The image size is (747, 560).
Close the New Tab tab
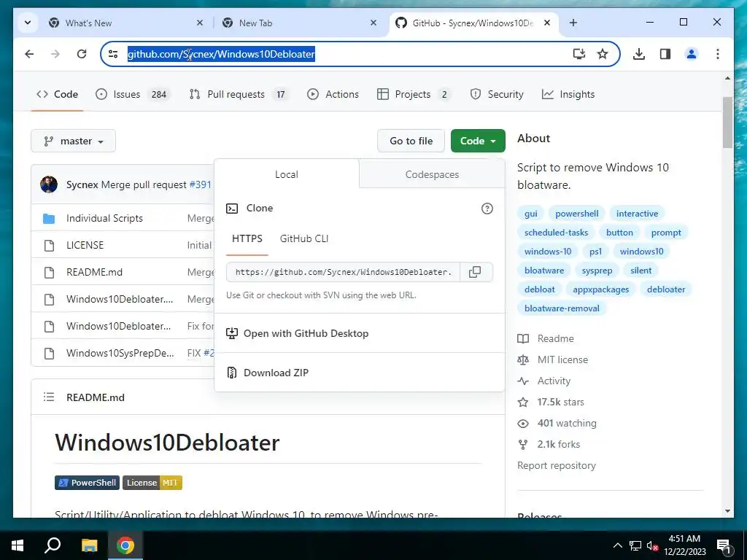[x=373, y=23]
